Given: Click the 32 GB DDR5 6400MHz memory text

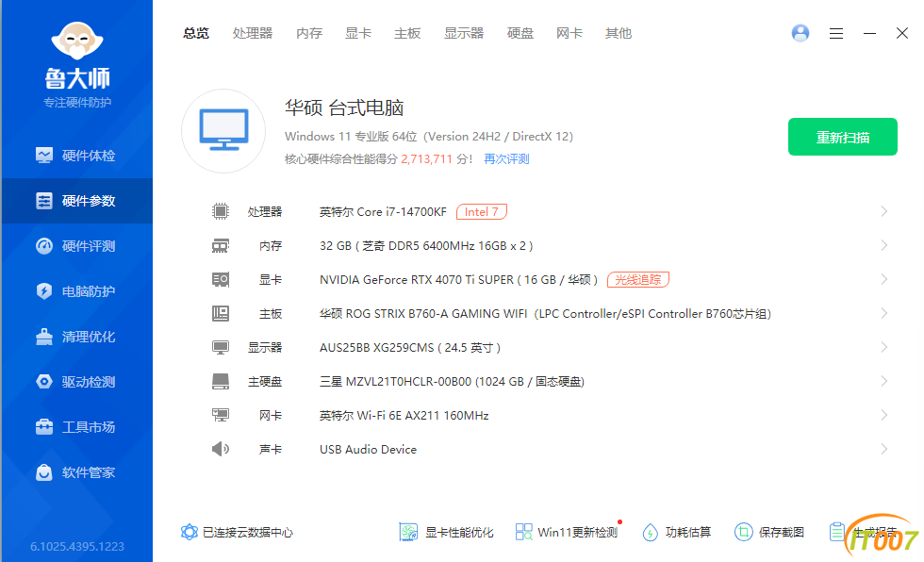Looking at the screenshot, I should coord(426,246).
